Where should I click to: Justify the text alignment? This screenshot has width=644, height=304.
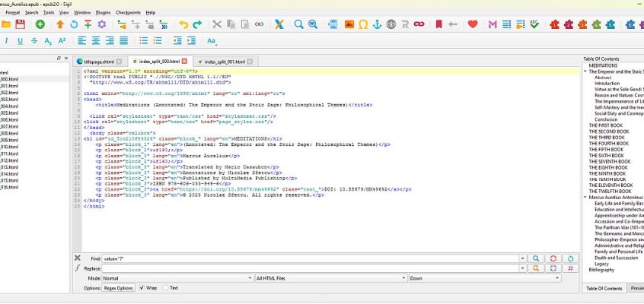pyautogui.click(x=123, y=40)
